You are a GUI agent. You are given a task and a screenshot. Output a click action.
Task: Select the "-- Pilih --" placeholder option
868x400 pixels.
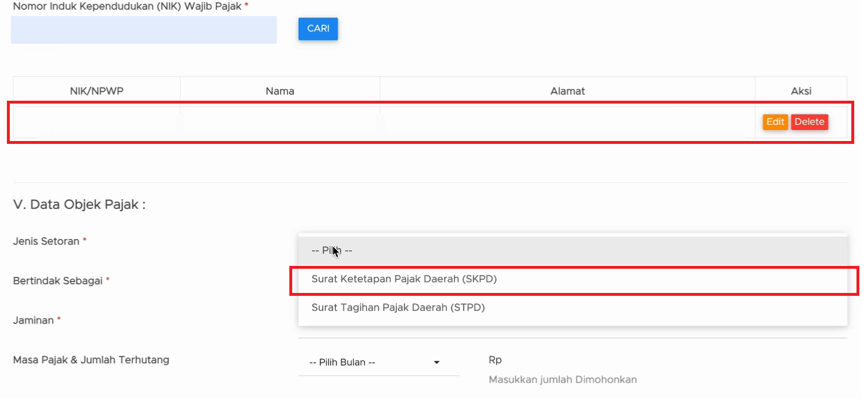coord(331,251)
